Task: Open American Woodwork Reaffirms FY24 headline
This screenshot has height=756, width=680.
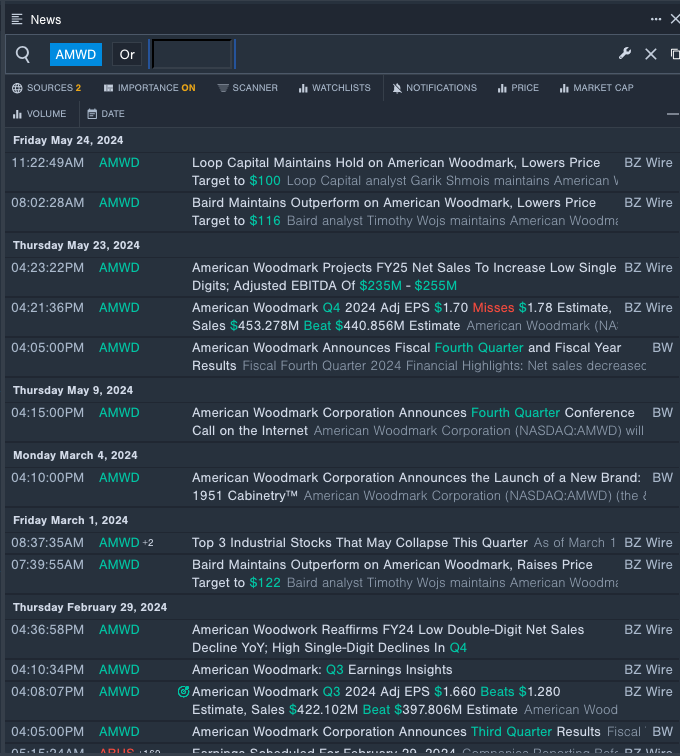Action: (388, 639)
